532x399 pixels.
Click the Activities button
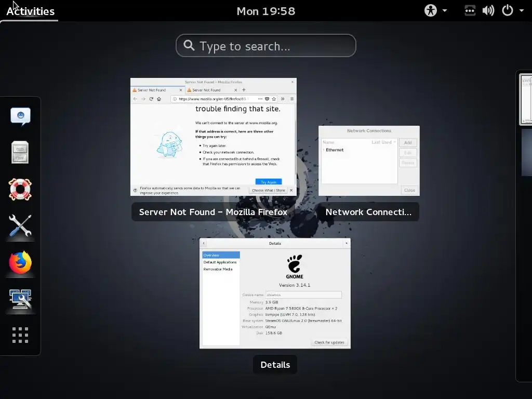[x=30, y=11]
